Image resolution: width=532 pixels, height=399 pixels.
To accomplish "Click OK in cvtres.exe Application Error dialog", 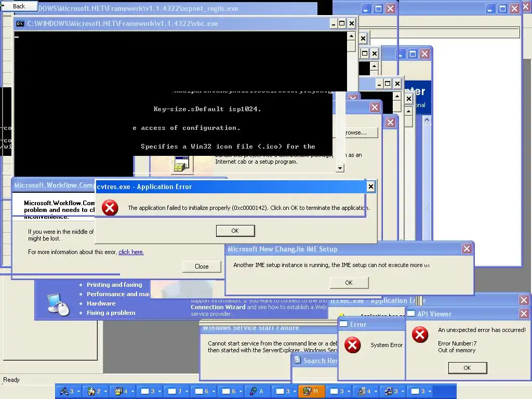I will click(235, 231).
